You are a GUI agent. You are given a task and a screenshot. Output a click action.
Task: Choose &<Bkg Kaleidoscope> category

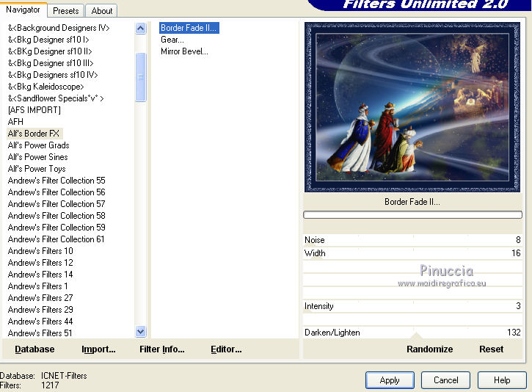coord(45,87)
